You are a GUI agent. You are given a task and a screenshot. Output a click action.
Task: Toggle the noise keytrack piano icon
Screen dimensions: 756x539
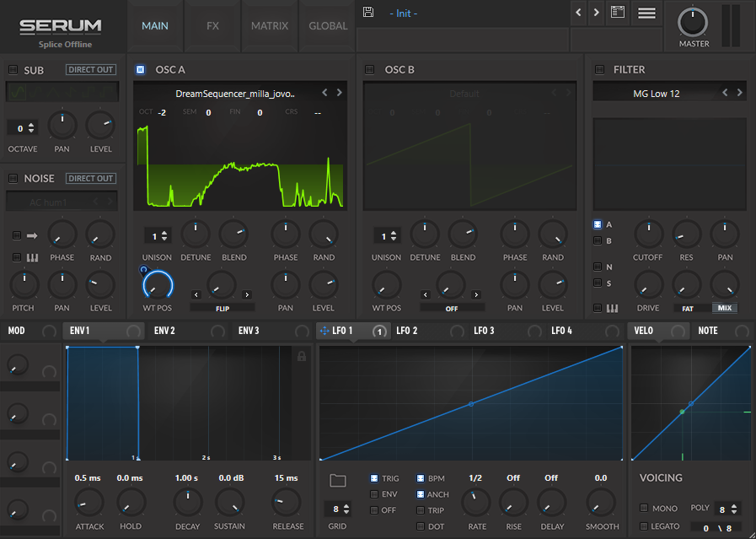32,257
